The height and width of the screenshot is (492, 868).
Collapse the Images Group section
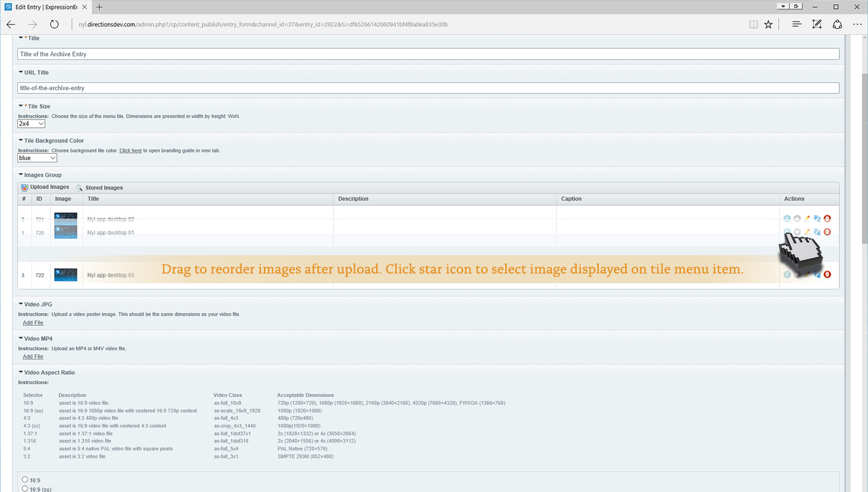21,175
